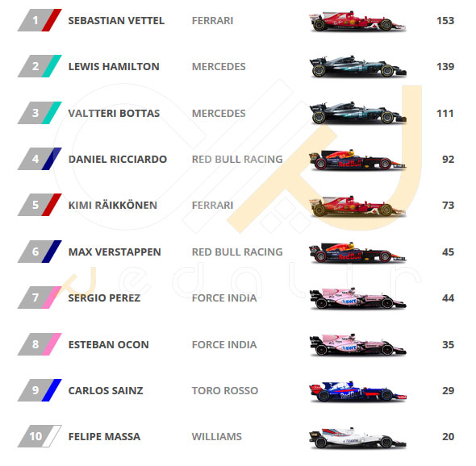Select Esteban Ocon driver name
The image size is (476, 466).
click(x=108, y=344)
